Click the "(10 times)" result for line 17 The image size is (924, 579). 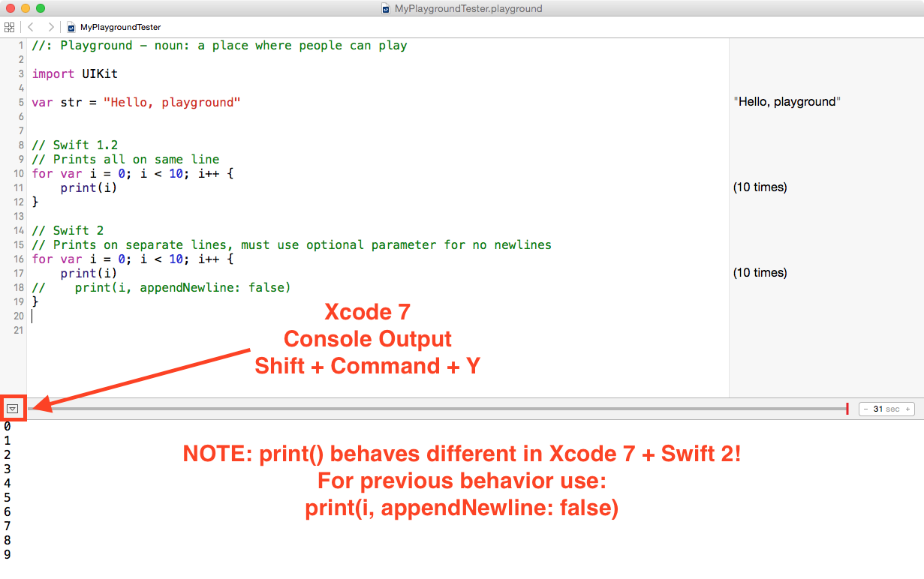(760, 272)
